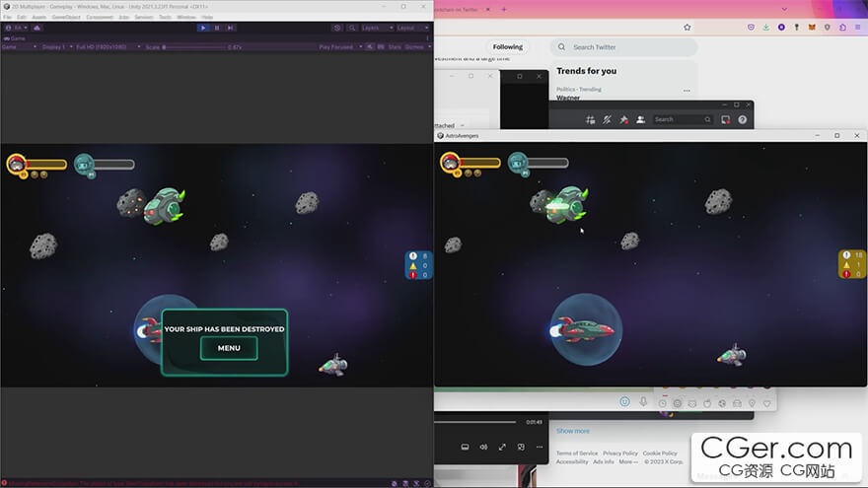This screenshot has width=868, height=488.
Task: Open Terms of Service link
Action: 577,453
